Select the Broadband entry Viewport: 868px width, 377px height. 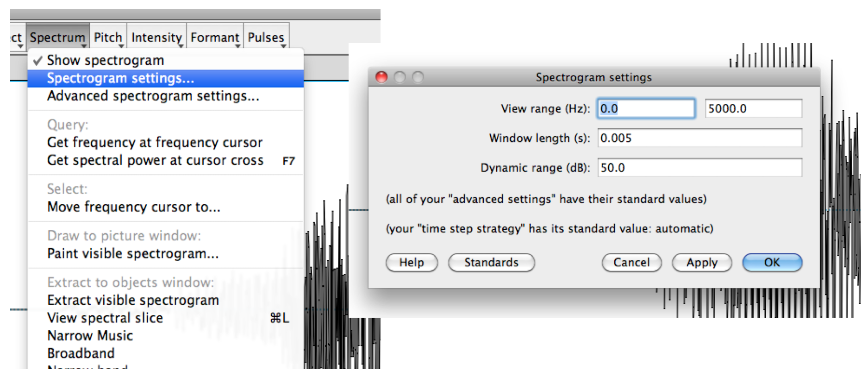tap(165, 353)
